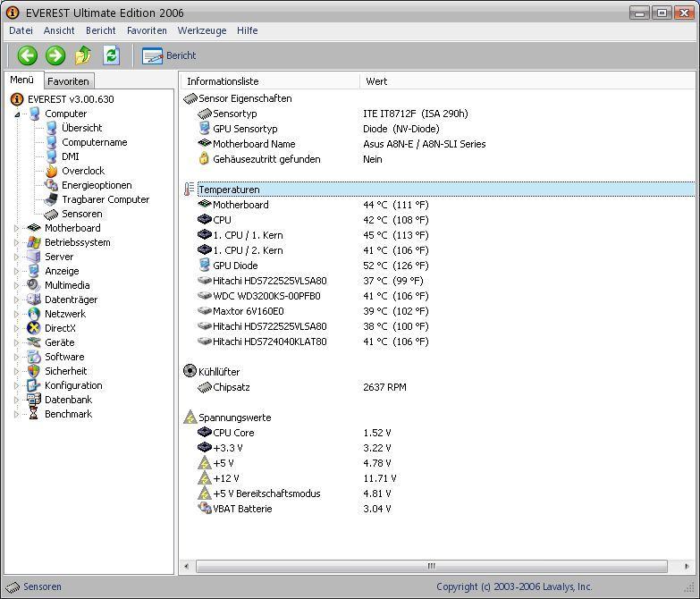Expand the Multimedia tree node
Viewport: 700px width, 599px height.
(16, 285)
